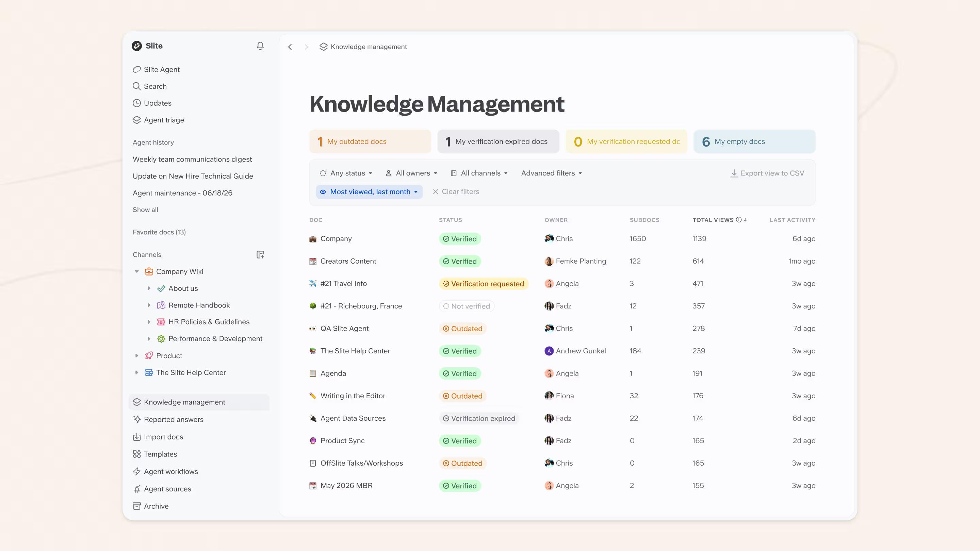Click owner Andrew Gunkel avatar
This screenshot has height=551, width=980.
coord(549,351)
